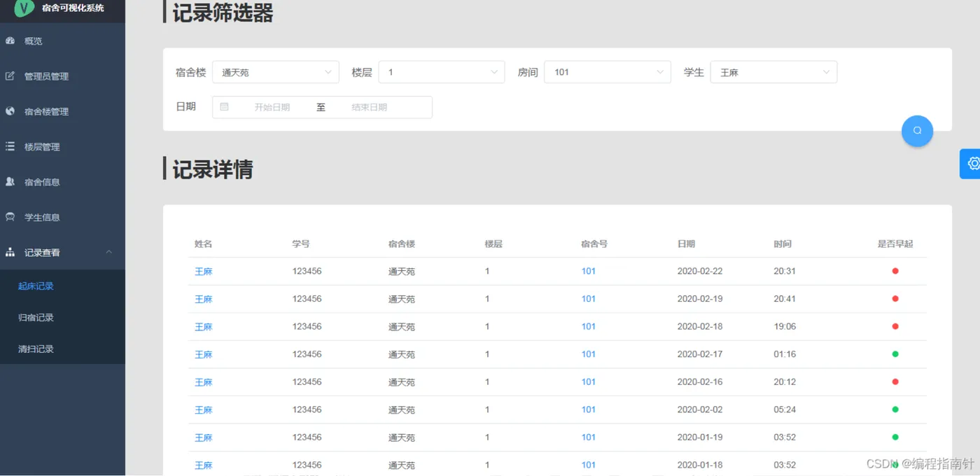The height and width of the screenshot is (476, 980).
Task: Click the green V logo icon
Action: (25, 8)
